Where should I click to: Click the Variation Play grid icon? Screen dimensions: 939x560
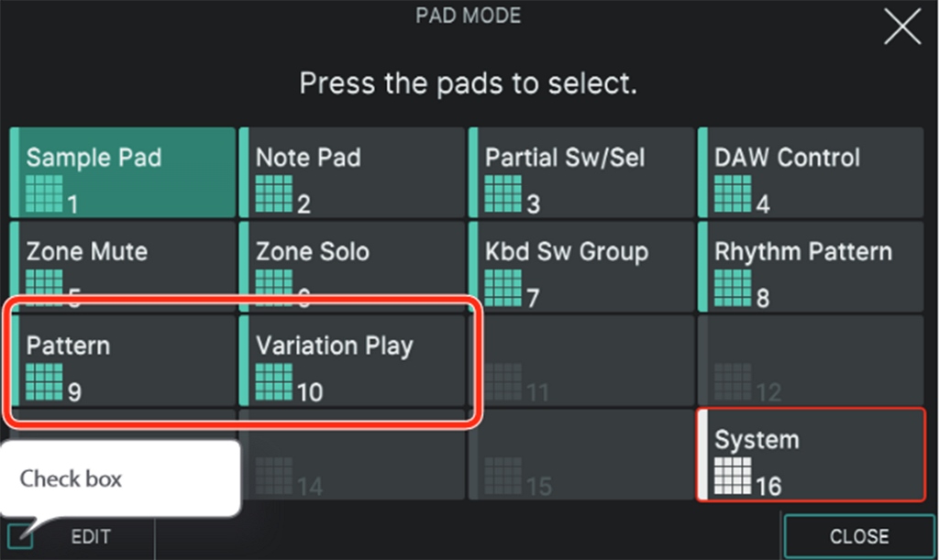[273, 381]
